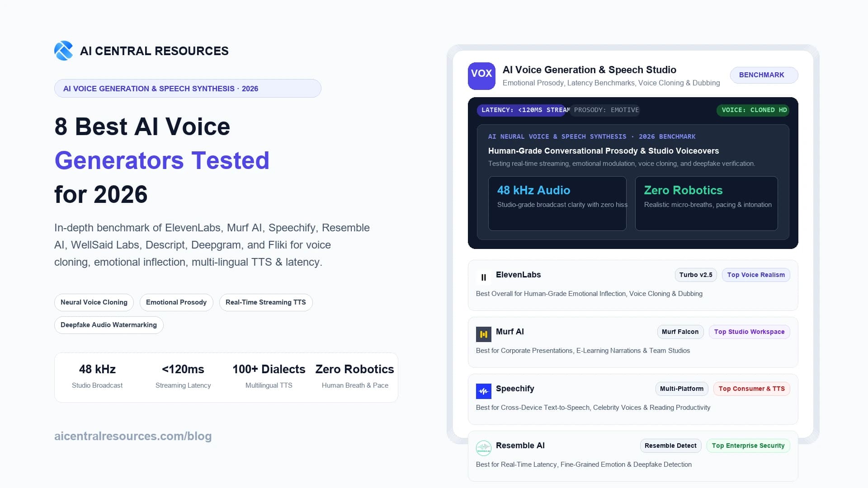
Task: Click the Resemble AI logo icon
Action: pos(484,448)
